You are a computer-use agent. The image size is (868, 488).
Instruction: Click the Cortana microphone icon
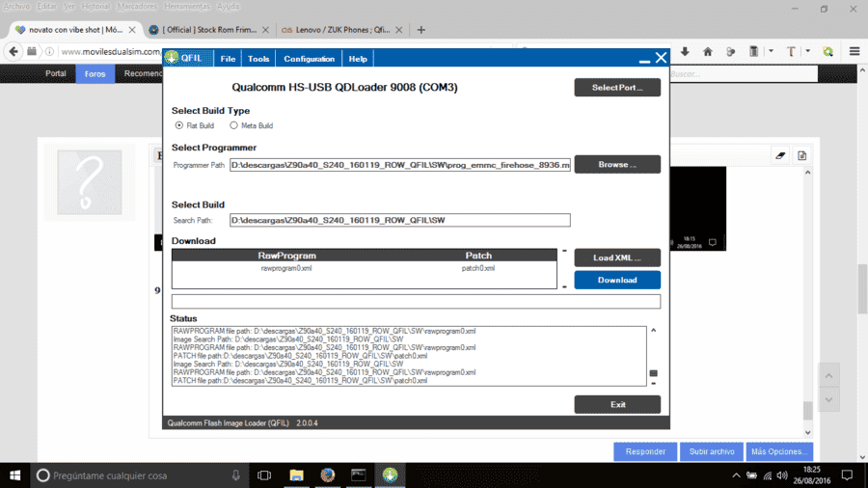pyautogui.click(x=236, y=475)
